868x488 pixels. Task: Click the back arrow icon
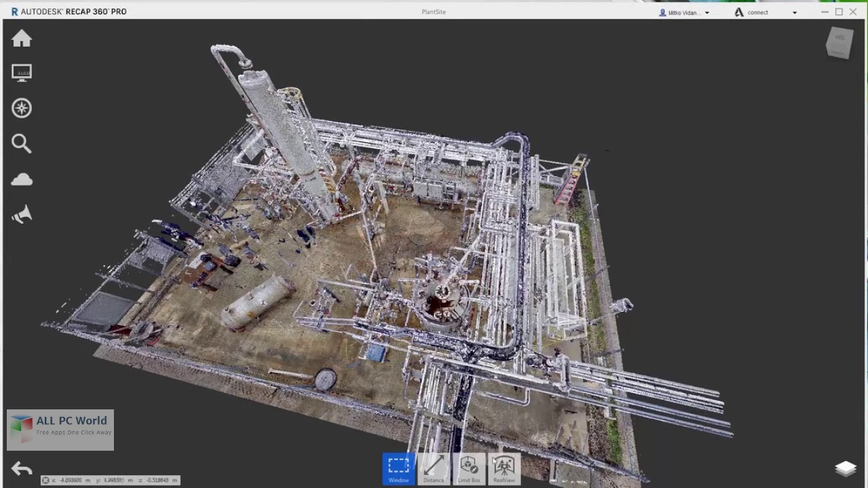[x=22, y=469]
